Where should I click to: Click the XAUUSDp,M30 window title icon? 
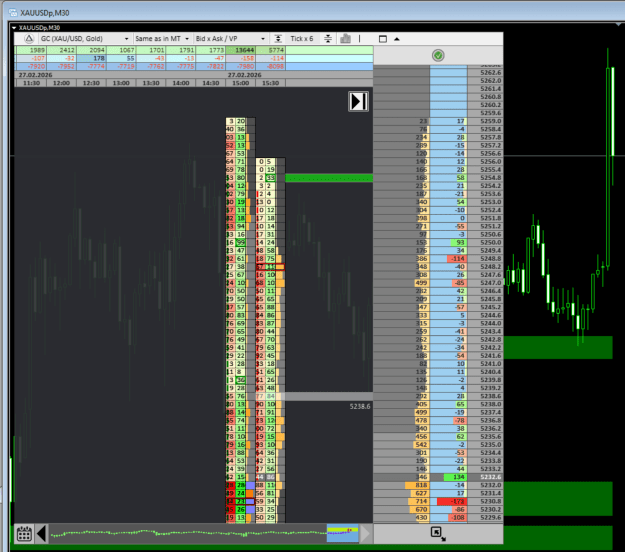[x=13, y=12]
